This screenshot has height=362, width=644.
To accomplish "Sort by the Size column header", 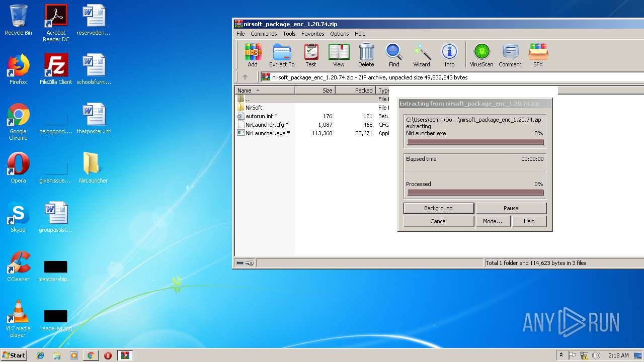I will [315, 90].
